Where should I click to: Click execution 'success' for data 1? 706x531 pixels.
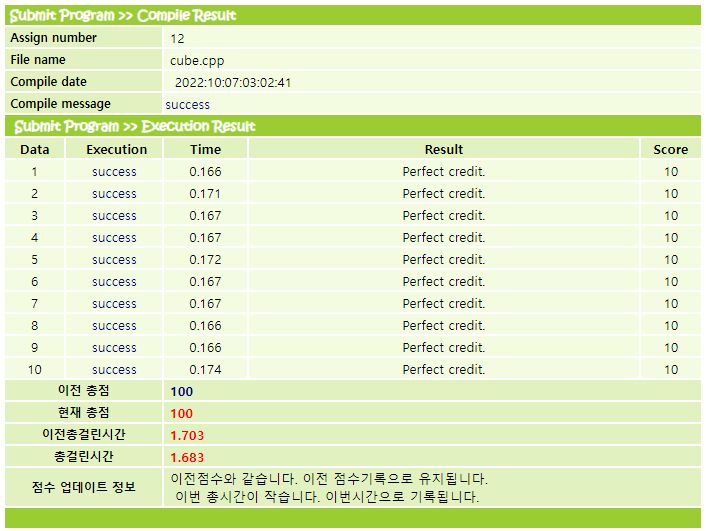tap(114, 172)
